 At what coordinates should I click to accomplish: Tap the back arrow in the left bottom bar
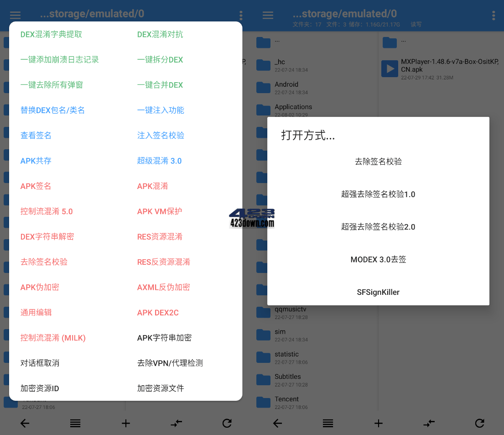(25, 423)
